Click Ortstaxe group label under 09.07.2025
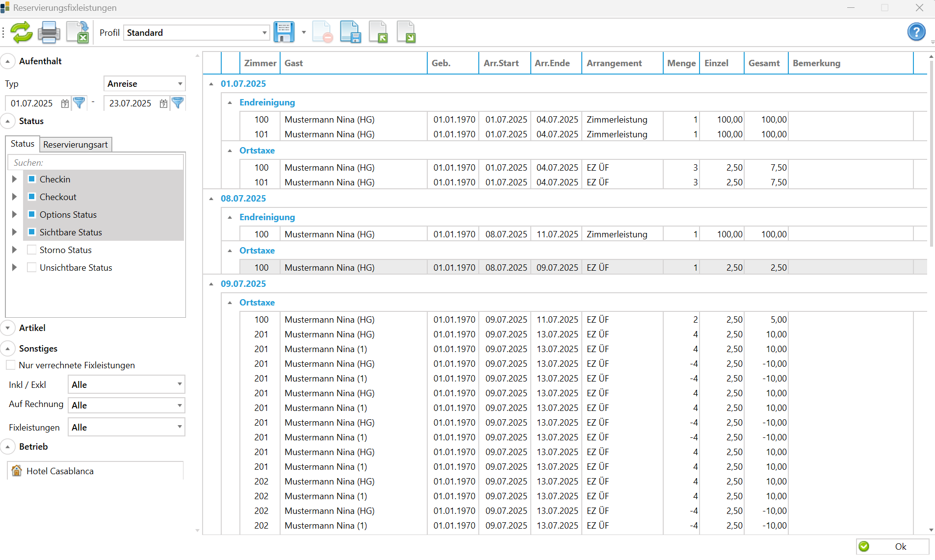This screenshot has height=560, width=935. click(257, 303)
